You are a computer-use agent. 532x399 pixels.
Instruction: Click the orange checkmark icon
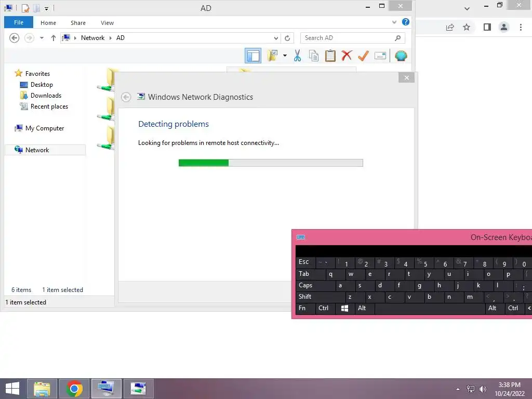[x=363, y=56]
